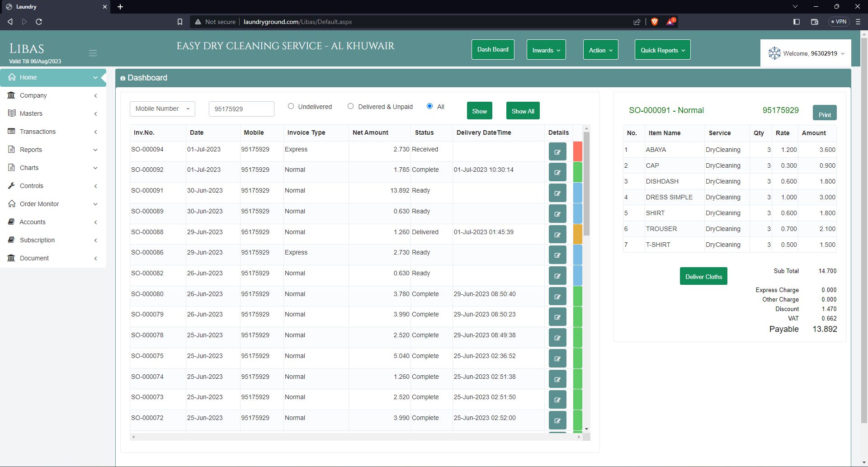Open the Home sidebar item
The width and height of the screenshot is (868, 467).
(53, 77)
